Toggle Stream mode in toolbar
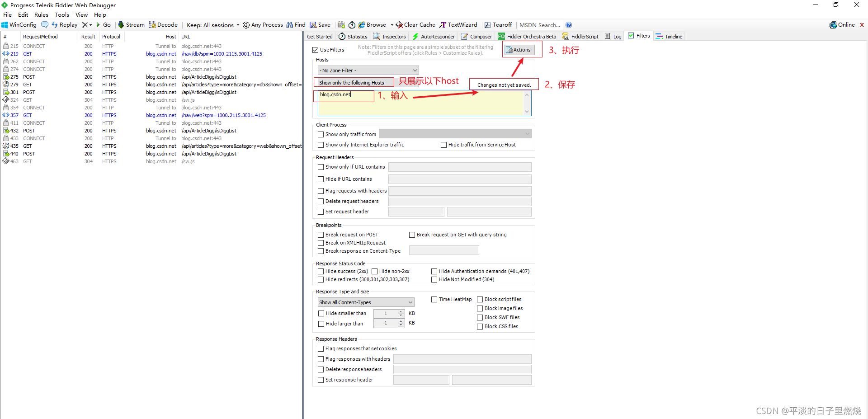The width and height of the screenshot is (868, 419). coord(131,25)
